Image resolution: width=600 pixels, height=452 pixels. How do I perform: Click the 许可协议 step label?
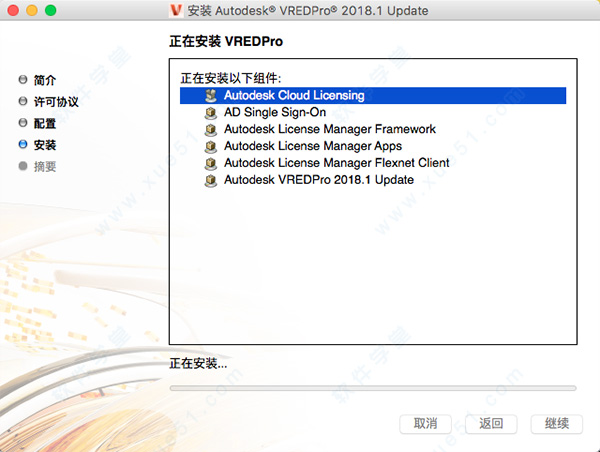point(56,101)
